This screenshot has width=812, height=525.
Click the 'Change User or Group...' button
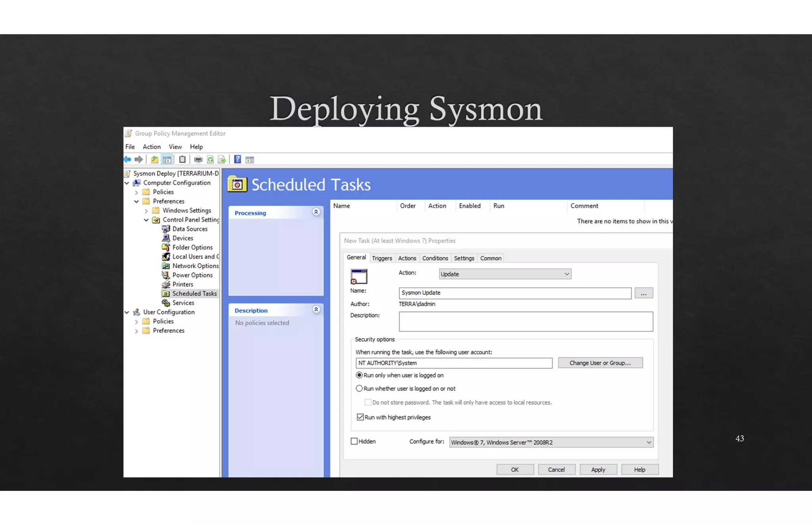click(x=600, y=363)
